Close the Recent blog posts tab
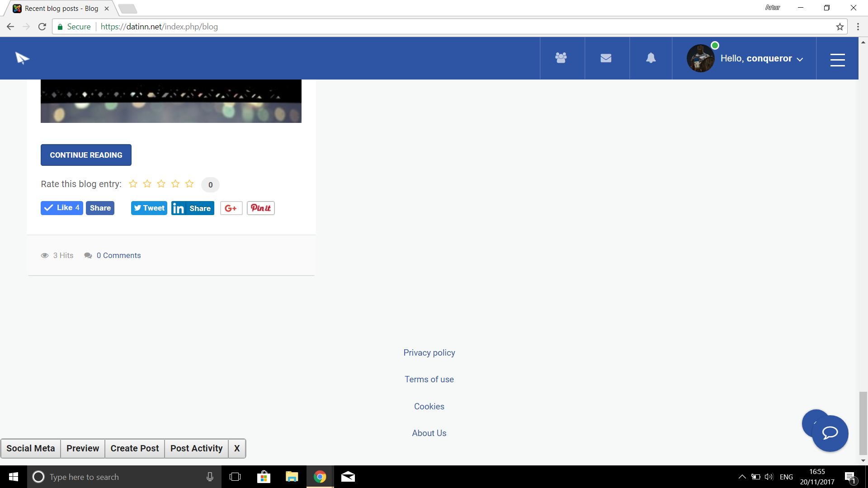This screenshot has height=488, width=868. point(107,9)
